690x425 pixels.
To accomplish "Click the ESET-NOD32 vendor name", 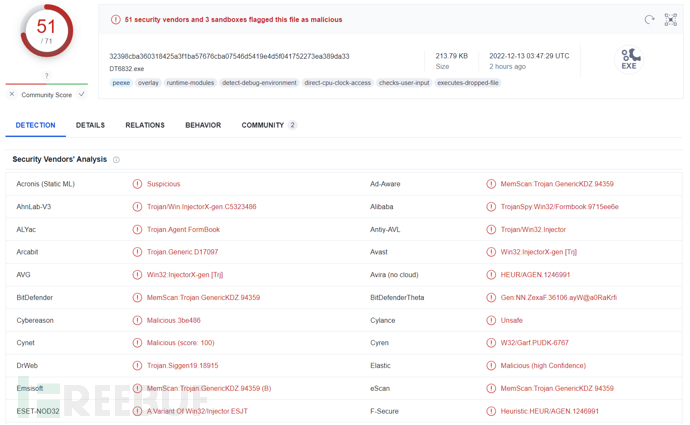I will coord(38,411).
